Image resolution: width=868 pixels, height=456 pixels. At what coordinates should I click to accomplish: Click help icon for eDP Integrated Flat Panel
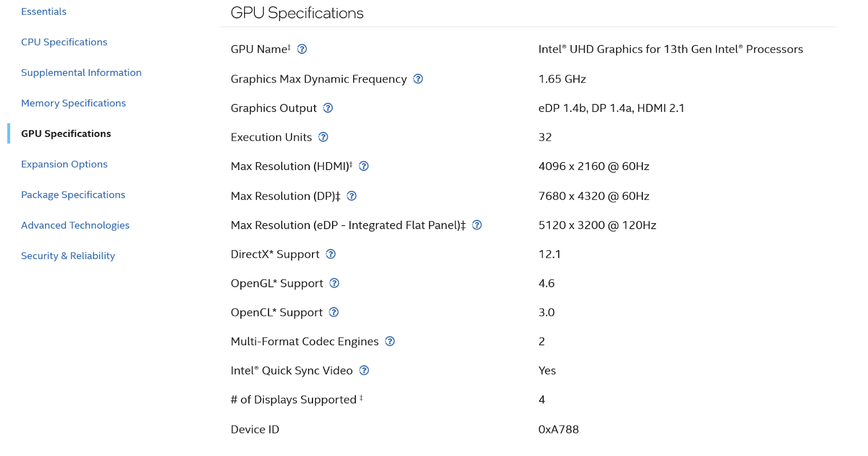click(477, 225)
